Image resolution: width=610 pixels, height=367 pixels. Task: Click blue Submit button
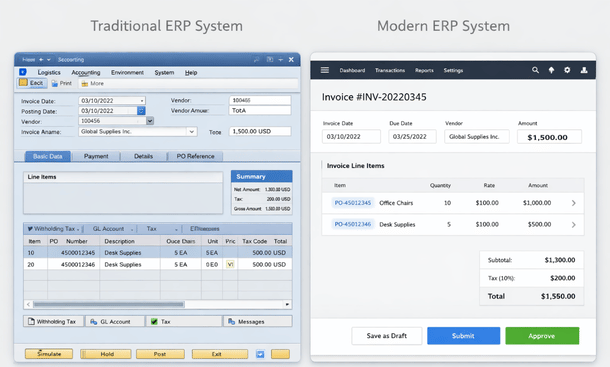[463, 336]
